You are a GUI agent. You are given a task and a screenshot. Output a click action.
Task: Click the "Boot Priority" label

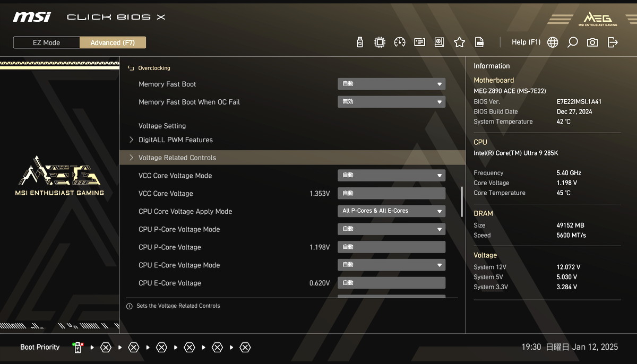(x=40, y=348)
